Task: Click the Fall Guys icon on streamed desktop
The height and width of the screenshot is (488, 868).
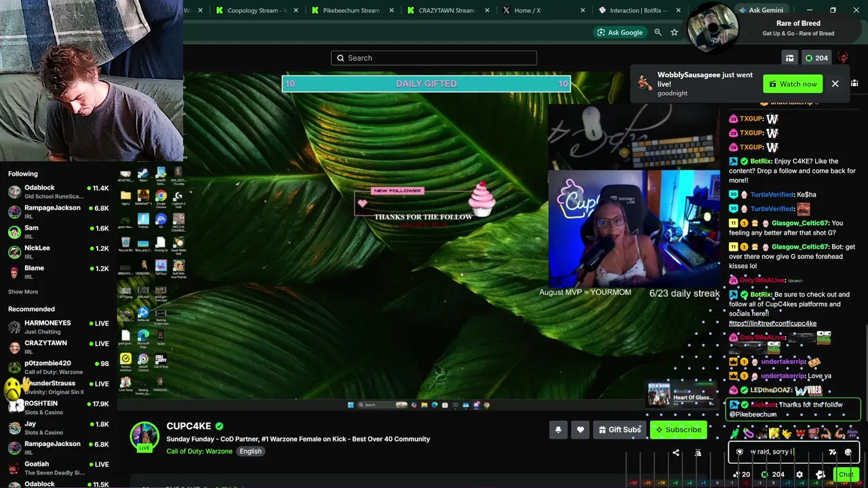Action: (161, 266)
